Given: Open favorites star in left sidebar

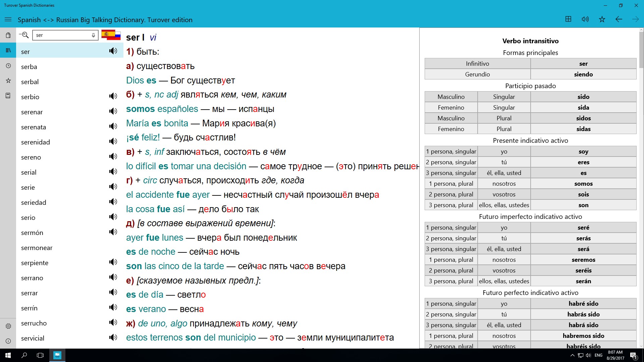Looking at the screenshot, I should click(x=8, y=81).
